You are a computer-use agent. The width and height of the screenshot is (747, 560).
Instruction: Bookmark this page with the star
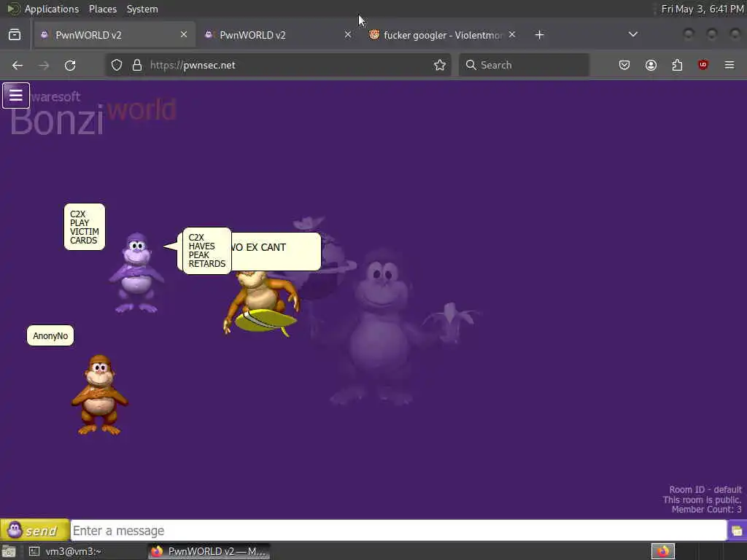tap(440, 65)
